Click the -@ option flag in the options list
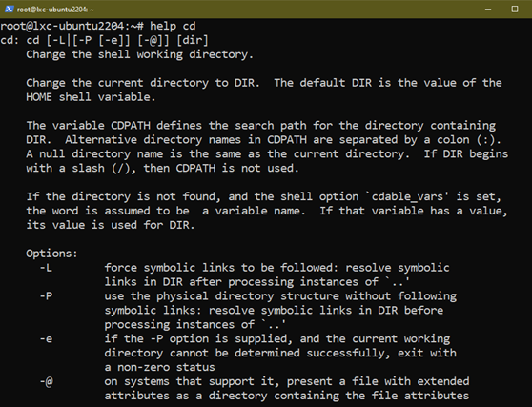 [46, 381]
